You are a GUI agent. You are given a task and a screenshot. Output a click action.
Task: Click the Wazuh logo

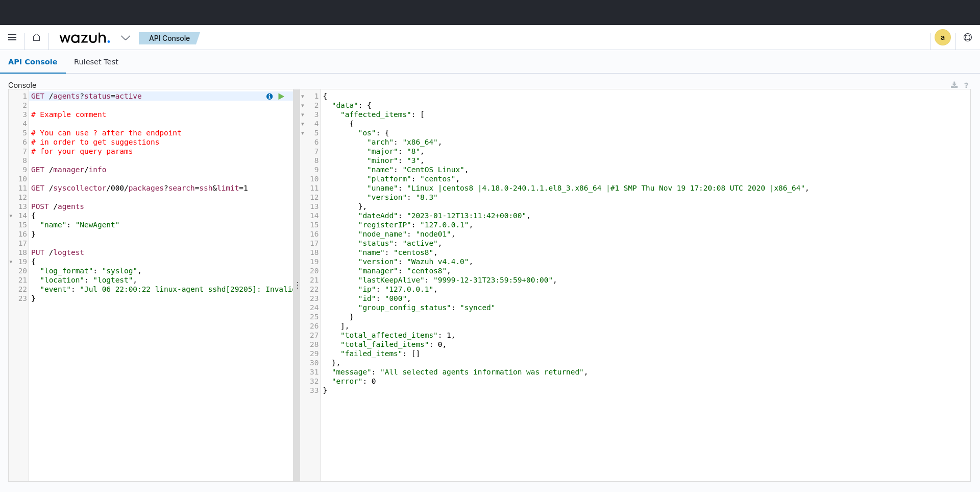click(x=85, y=38)
